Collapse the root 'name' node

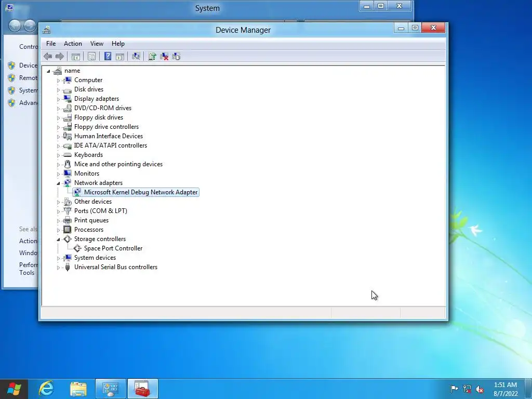(48, 71)
